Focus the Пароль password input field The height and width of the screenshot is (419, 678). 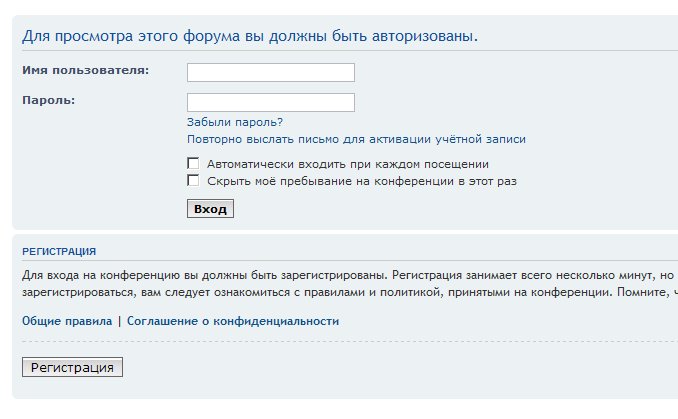point(270,102)
